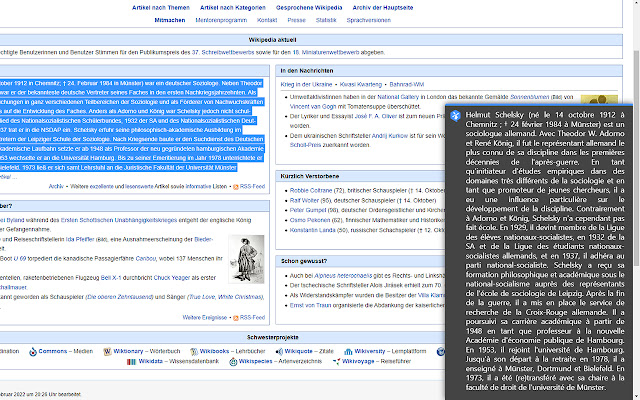The height and width of the screenshot is (400, 640).
Task: Open the Ralf Wolter link
Action: point(304,200)
